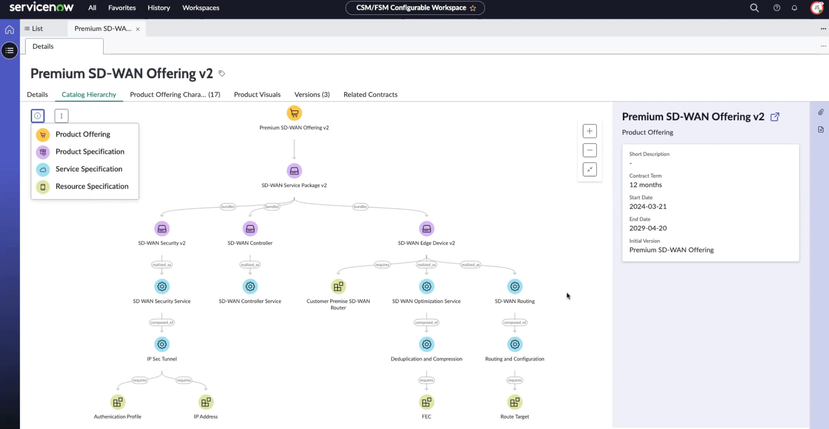Open the global search magnifier icon
Viewport: 829px width, 429px height.
[754, 8]
